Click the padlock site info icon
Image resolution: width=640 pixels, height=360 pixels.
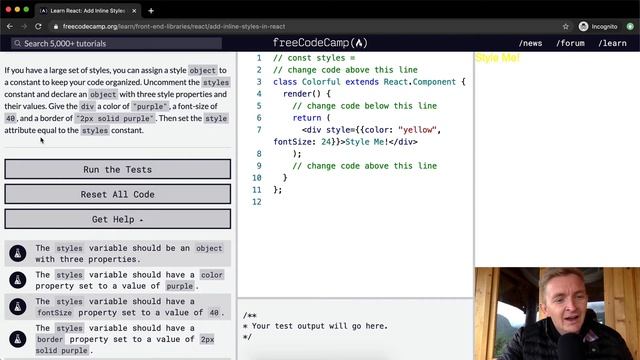click(56, 27)
